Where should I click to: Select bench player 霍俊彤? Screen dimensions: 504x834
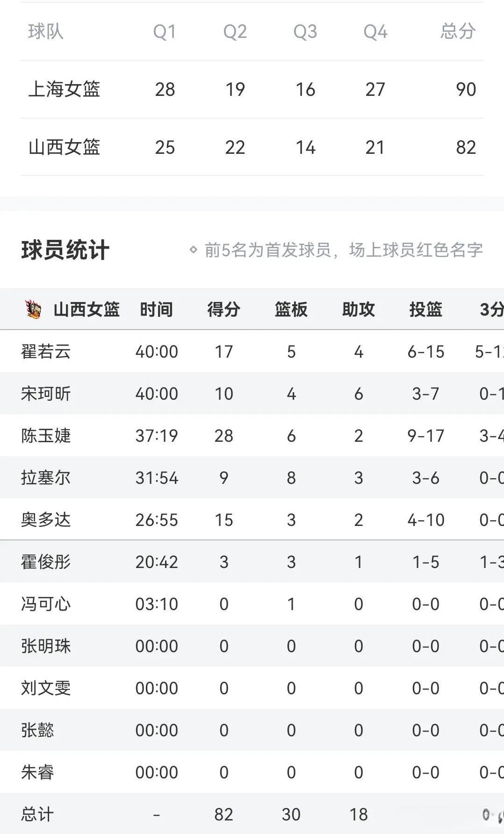(46, 562)
